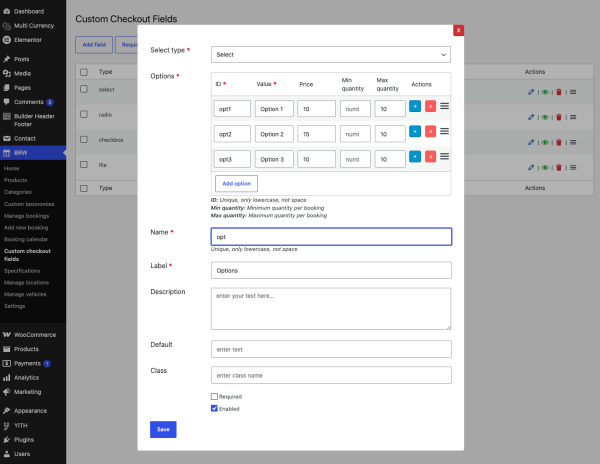600x464 pixels.
Task: Click the blue add button in opt2 row
Action: coord(415,131)
